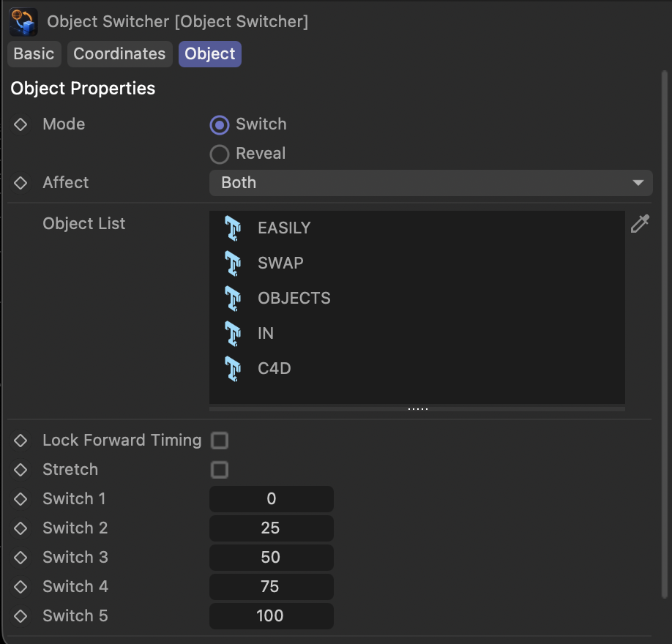
Task: Click the Mode keyframe diamond
Action: pos(20,124)
